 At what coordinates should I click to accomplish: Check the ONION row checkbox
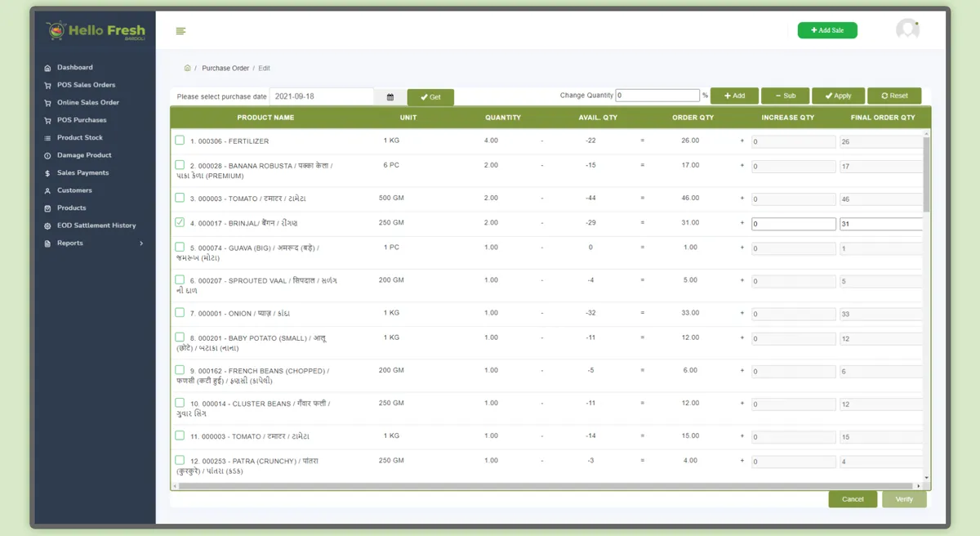click(180, 312)
